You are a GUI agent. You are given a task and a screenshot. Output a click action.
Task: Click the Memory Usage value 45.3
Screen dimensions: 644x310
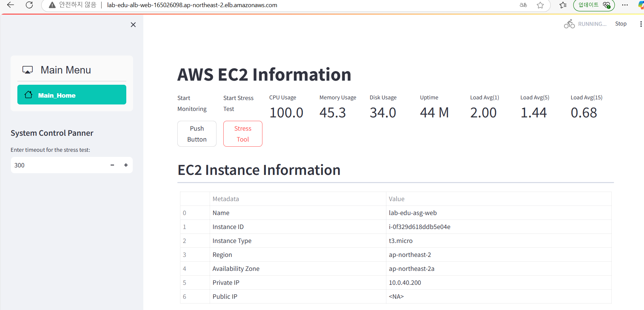tap(333, 113)
